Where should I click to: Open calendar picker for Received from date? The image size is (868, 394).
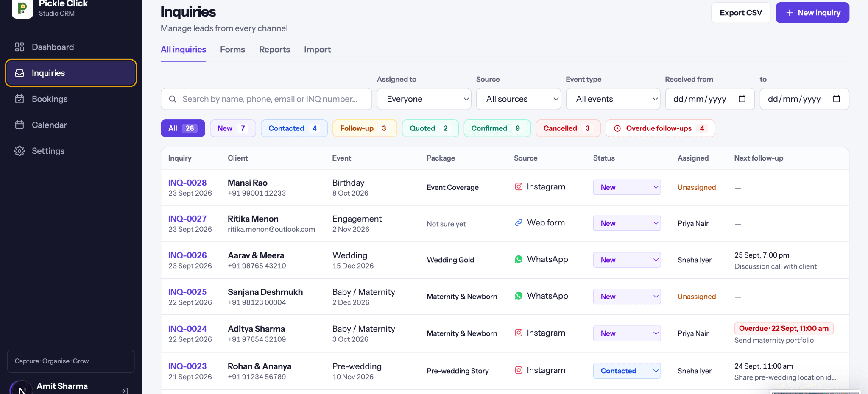[x=742, y=99]
